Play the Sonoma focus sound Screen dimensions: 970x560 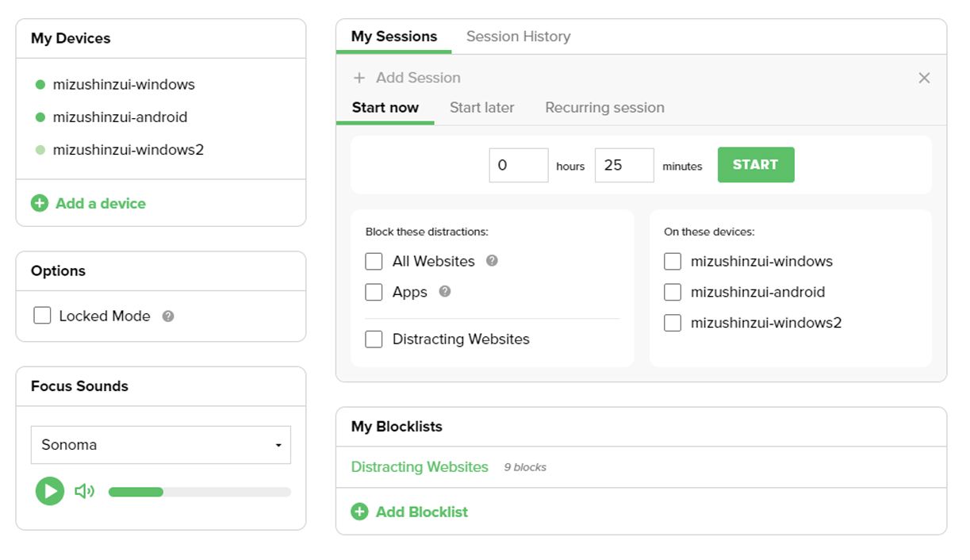pos(50,491)
